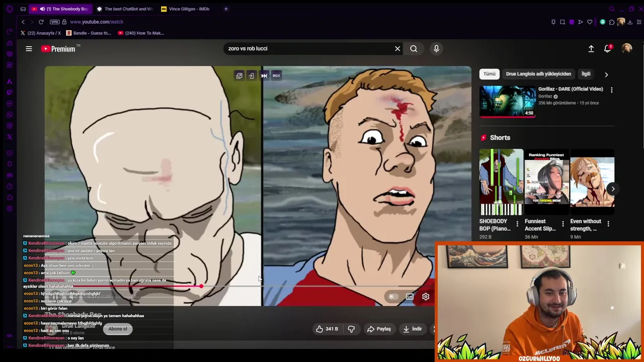Click the İndir download button

[413, 329]
